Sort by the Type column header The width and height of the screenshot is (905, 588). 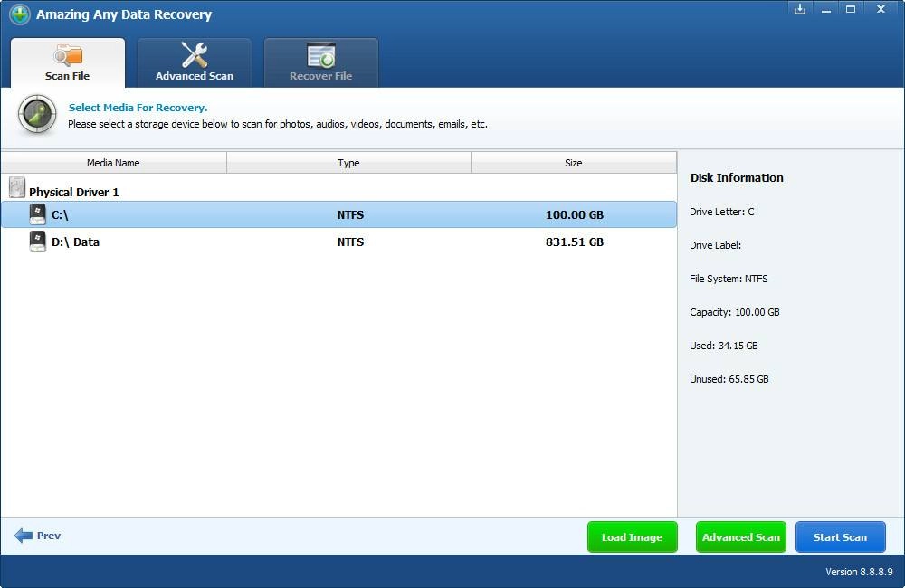click(348, 163)
